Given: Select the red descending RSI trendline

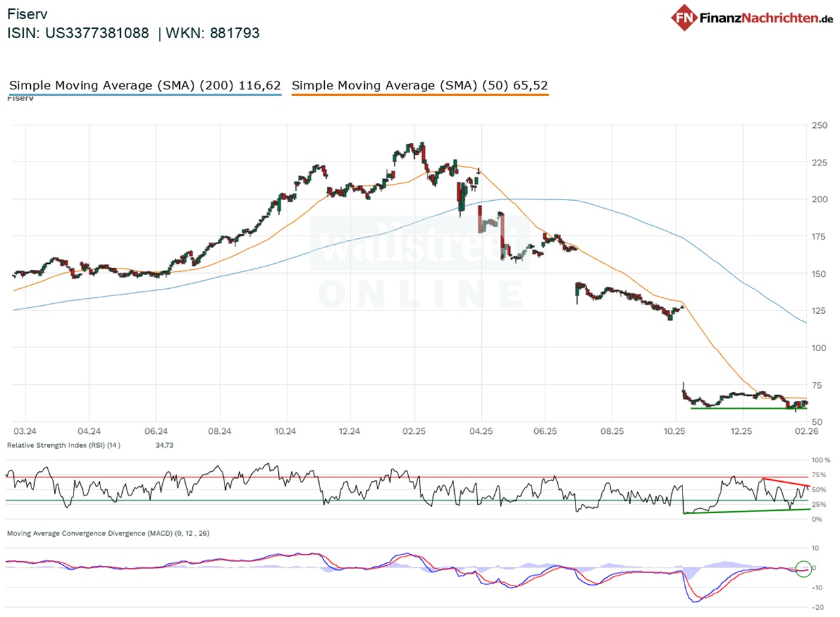Looking at the screenshot, I should click(x=786, y=483).
